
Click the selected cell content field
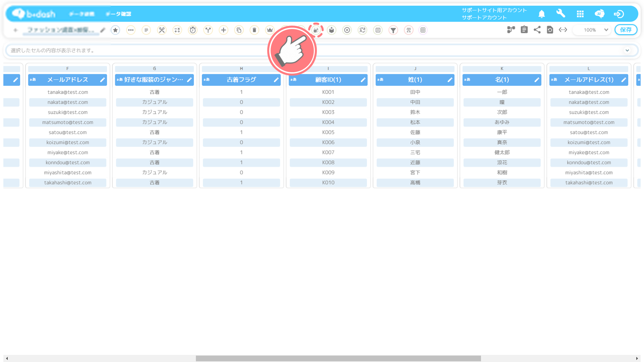click(322, 50)
